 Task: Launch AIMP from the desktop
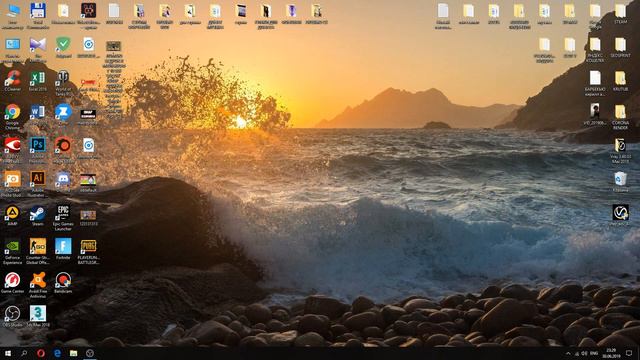click(12, 212)
